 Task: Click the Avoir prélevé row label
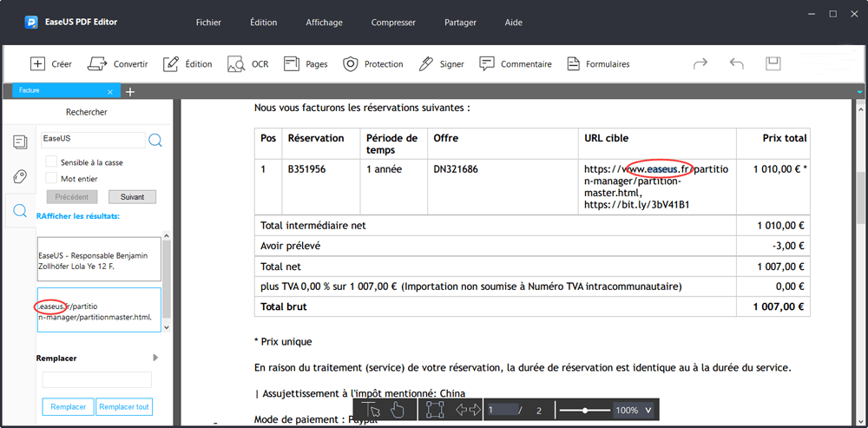tap(290, 246)
